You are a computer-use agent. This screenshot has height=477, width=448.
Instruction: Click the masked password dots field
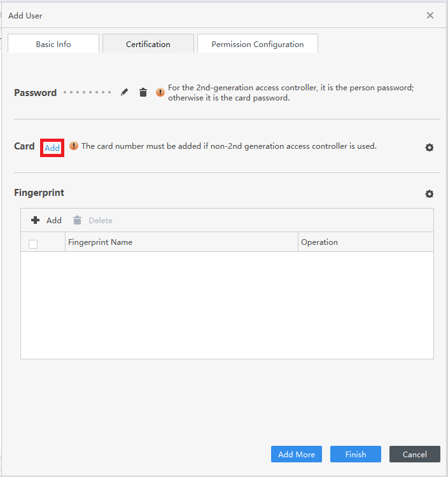click(x=87, y=93)
